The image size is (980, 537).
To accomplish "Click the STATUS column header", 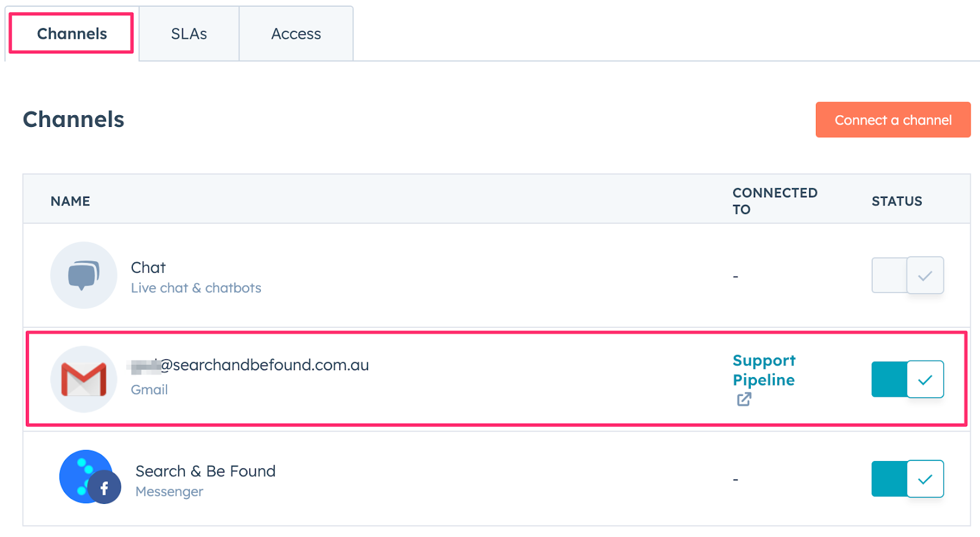I will (x=896, y=201).
